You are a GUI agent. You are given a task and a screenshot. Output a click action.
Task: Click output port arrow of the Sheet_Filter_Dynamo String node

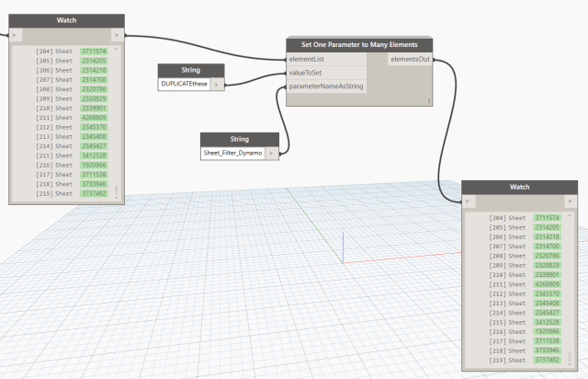point(273,154)
